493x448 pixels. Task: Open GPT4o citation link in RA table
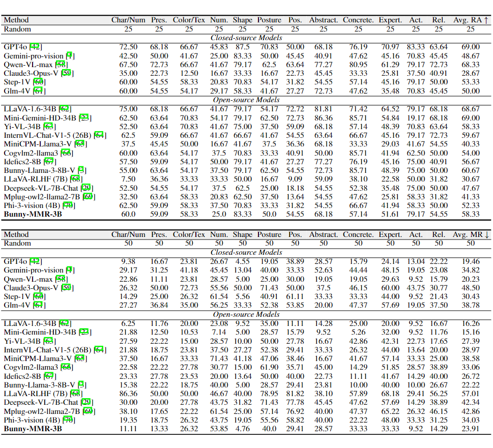coord(35,47)
